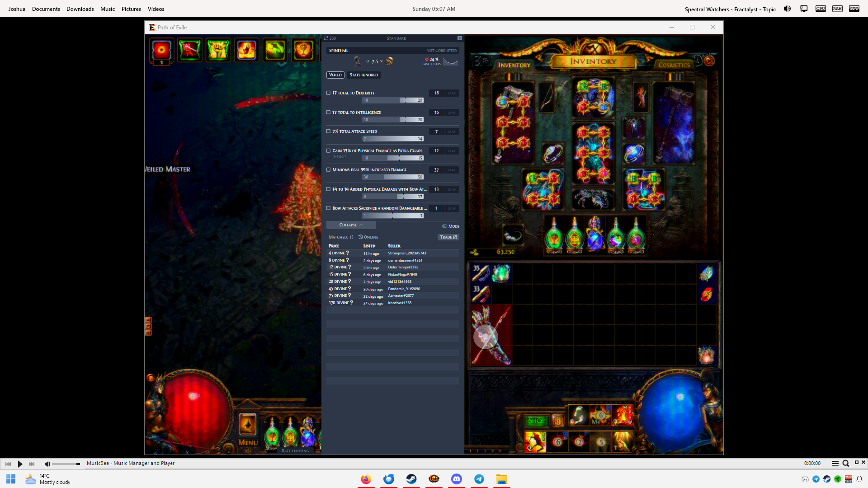Click the first red buff icon

[161, 49]
